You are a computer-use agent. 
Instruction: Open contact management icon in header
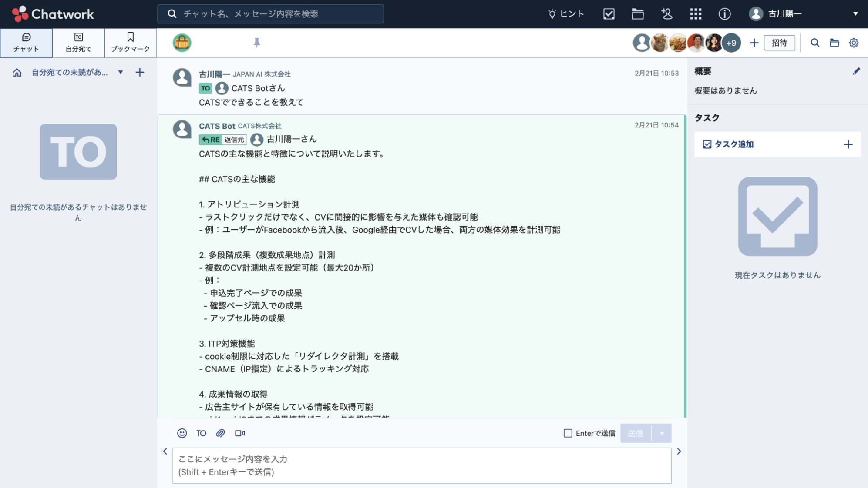tap(666, 14)
